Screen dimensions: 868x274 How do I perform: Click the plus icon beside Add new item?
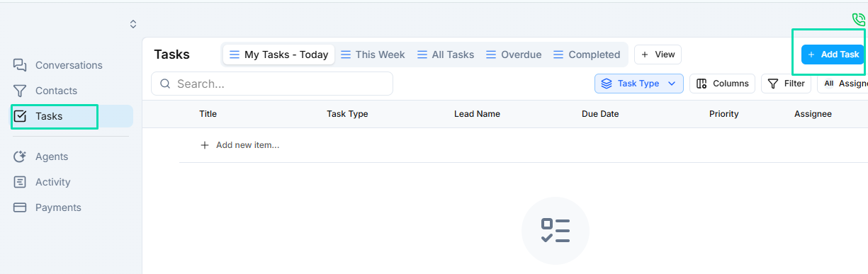(205, 145)
